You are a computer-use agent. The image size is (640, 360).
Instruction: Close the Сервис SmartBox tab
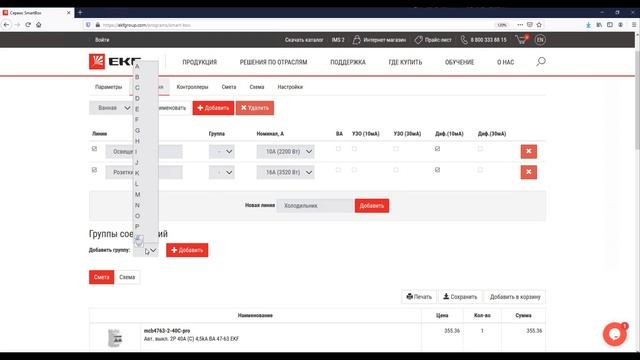click(69, 13)
